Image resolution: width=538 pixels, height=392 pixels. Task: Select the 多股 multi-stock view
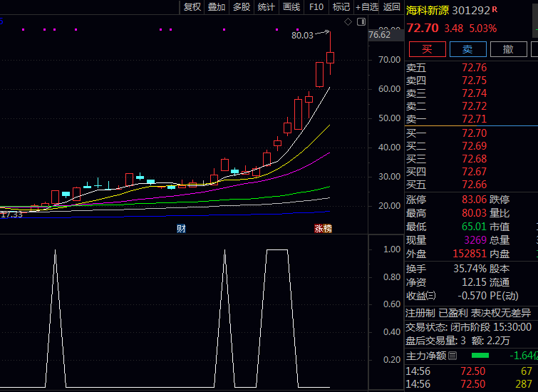242,7
